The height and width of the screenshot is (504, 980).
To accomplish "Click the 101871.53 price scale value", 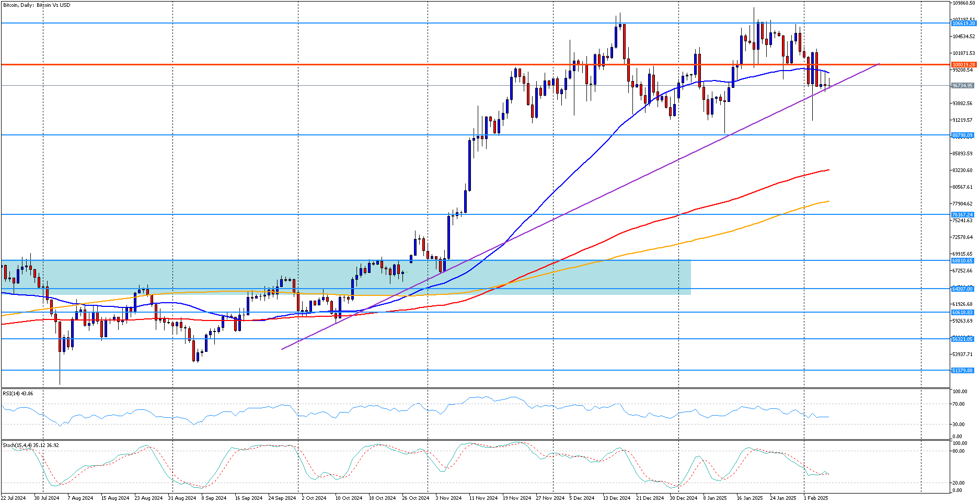I will coord(963,53).
